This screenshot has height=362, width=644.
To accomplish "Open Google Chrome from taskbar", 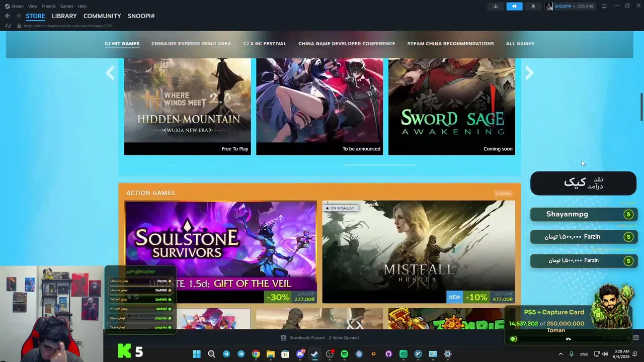I will [256, 354].
